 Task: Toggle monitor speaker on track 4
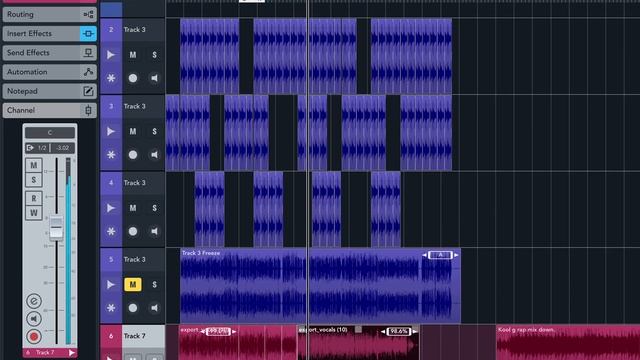pyautogui.click(x=154, y=231)
